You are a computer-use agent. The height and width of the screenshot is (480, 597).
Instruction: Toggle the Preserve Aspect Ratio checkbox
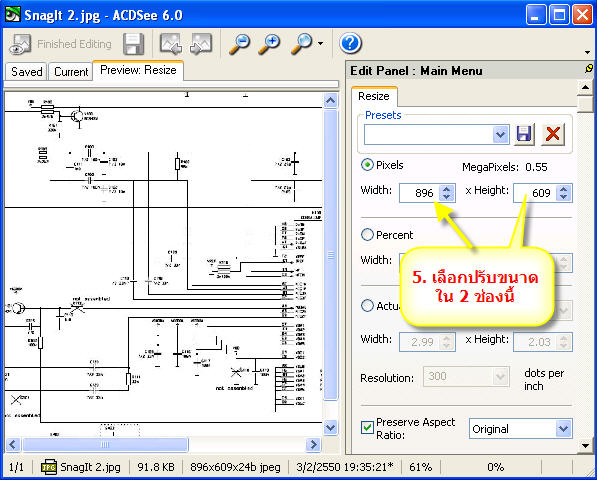(367, 427)
